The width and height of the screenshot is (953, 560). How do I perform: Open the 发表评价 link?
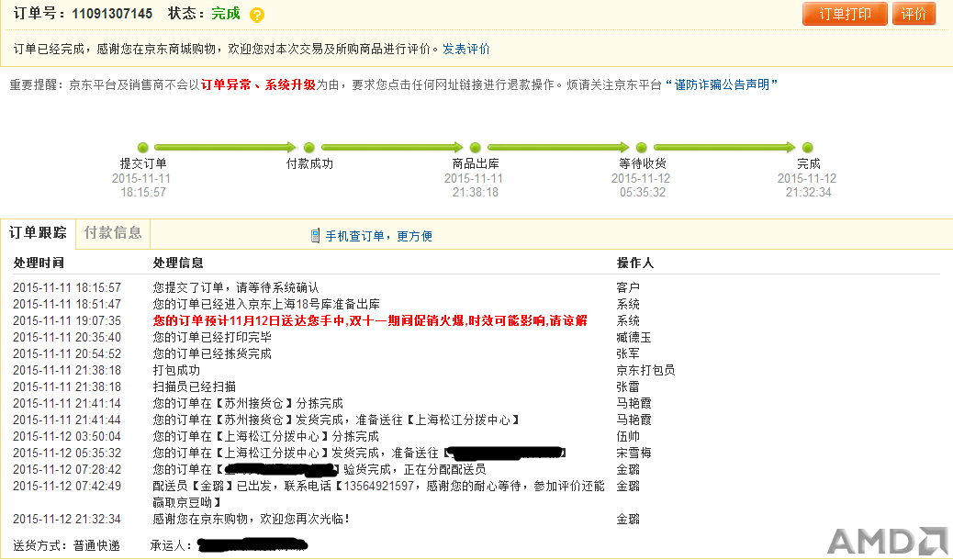tap(466, 49)
